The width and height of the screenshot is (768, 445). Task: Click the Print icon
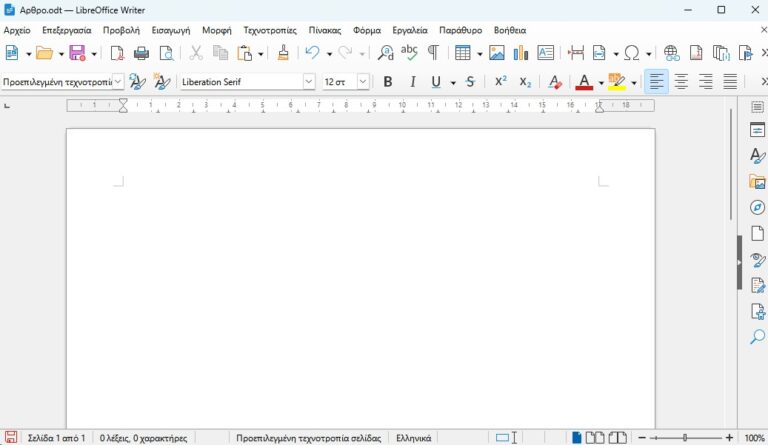click(141, 52)
